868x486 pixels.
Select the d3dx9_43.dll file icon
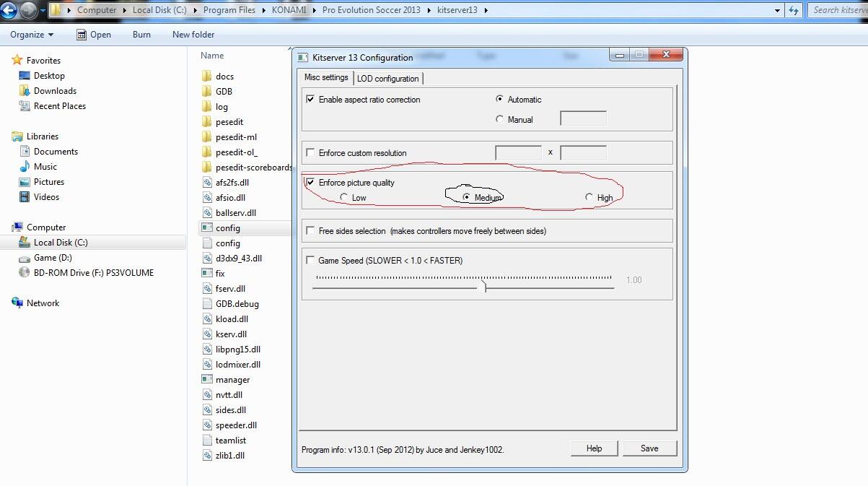pos(206,258)
